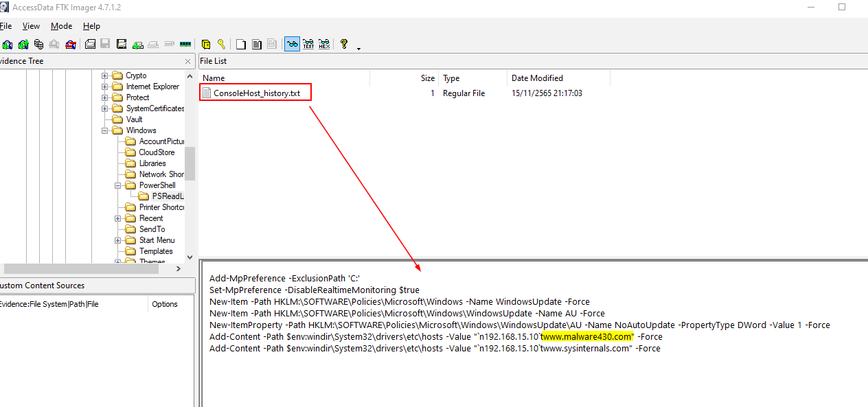The width and height of the screenshot is (868, 407).
Task: Expand the Crypto folder node
Action: (x=105, y=75)
